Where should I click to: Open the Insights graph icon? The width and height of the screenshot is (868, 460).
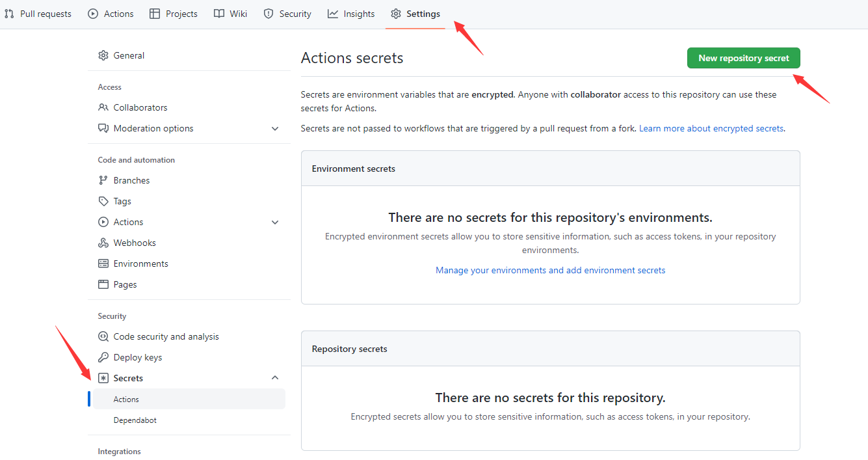click(x=332, y=13)
